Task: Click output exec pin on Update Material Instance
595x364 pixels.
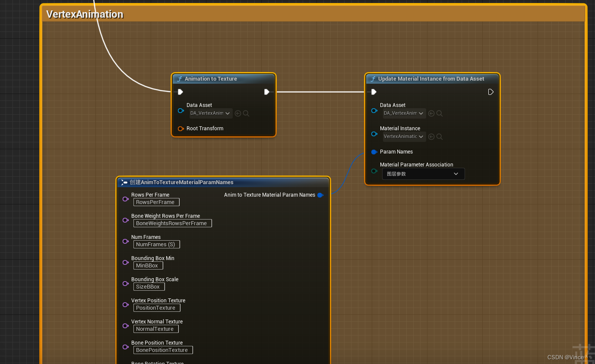Action: [491, 92]
